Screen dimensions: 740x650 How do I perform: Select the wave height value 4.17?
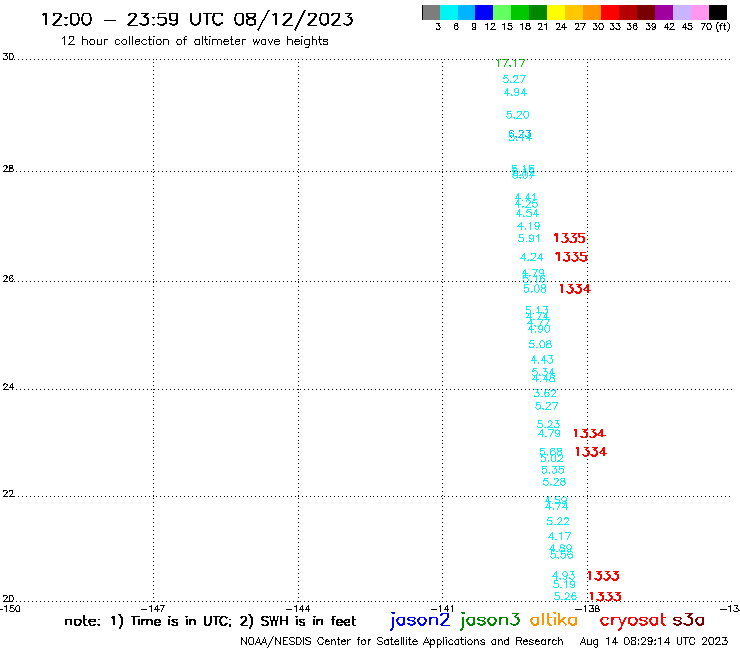[x=560, y=536]
